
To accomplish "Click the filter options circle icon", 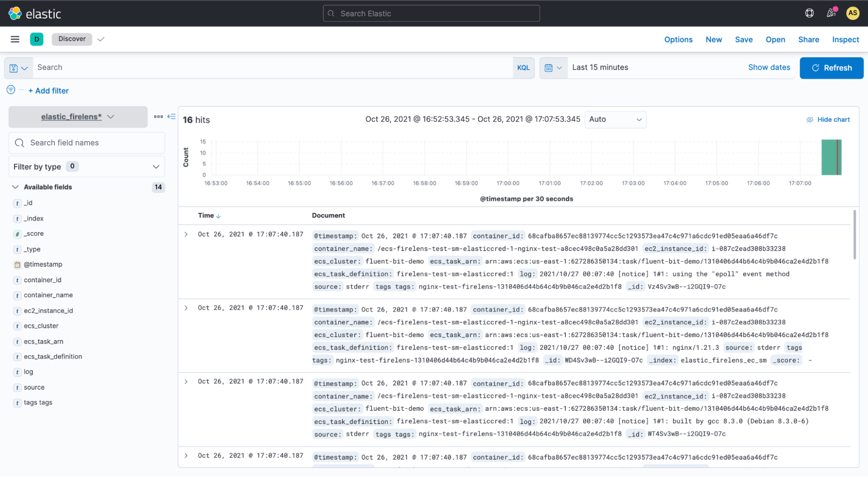I will 11,90.
